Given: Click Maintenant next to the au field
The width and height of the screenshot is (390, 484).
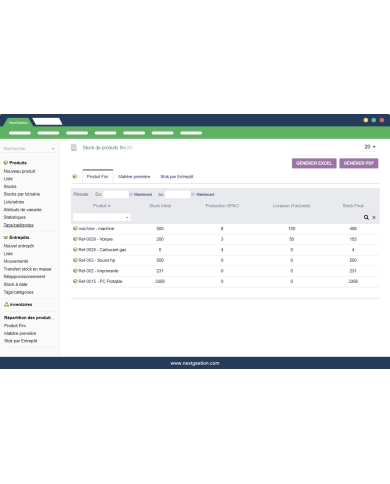Looking at the screenshot, I should pyautogui.click(x=205, y=194).
